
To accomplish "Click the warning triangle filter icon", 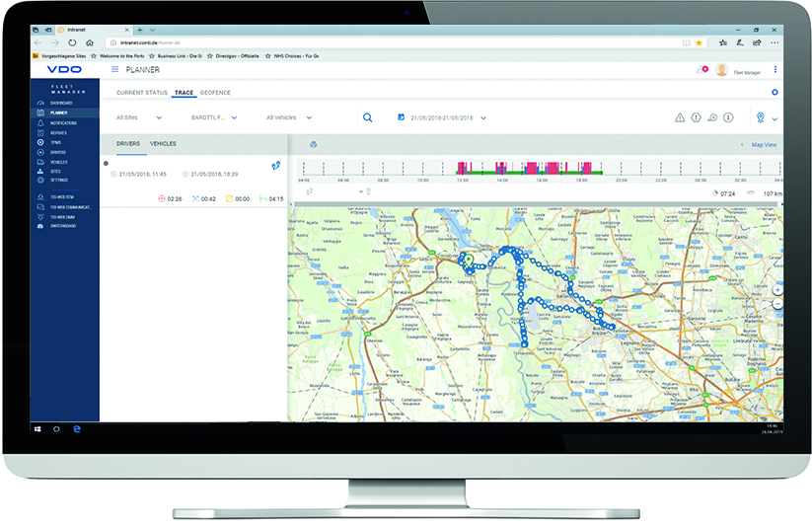I will (x=680, y=118).
